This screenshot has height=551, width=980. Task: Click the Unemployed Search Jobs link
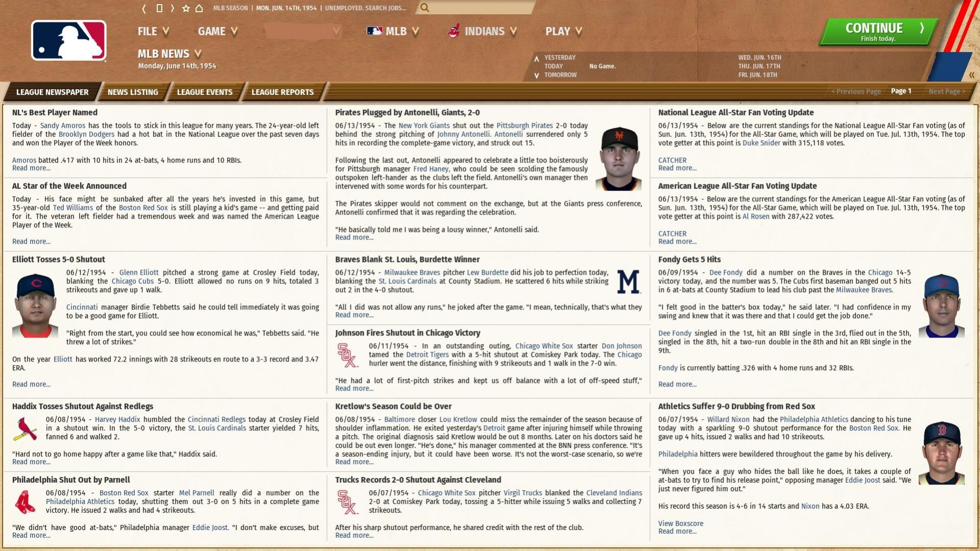(366, 8)
